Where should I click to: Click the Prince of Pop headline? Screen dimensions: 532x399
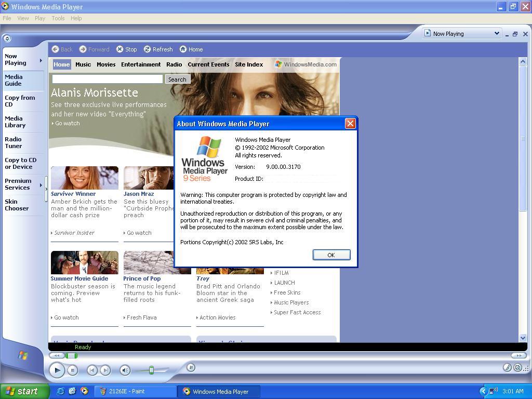point(142,278)
